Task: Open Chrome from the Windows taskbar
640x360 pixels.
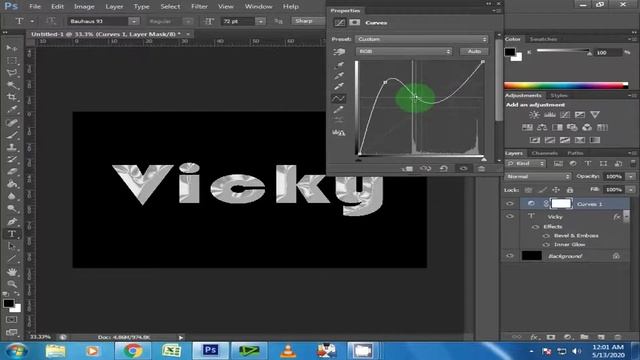Action: pos(132,351)
